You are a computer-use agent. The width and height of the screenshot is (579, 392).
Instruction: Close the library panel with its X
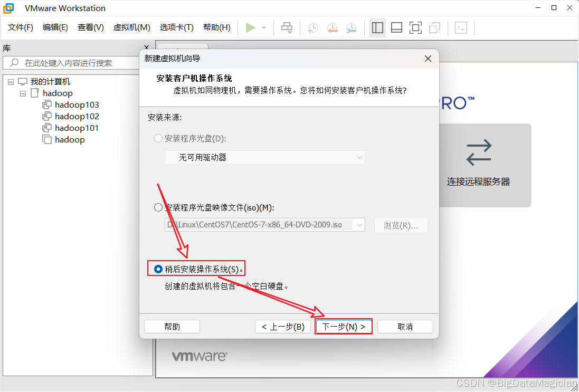pos(147,47)
